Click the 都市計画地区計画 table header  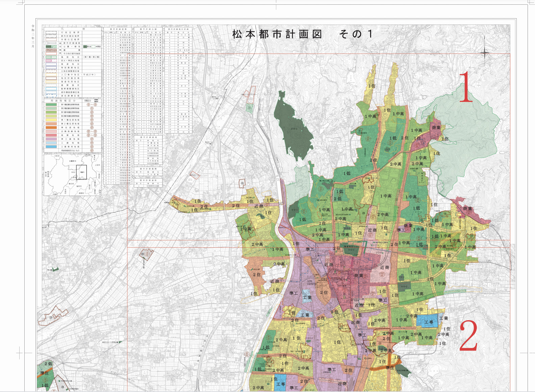coord(178,29)
